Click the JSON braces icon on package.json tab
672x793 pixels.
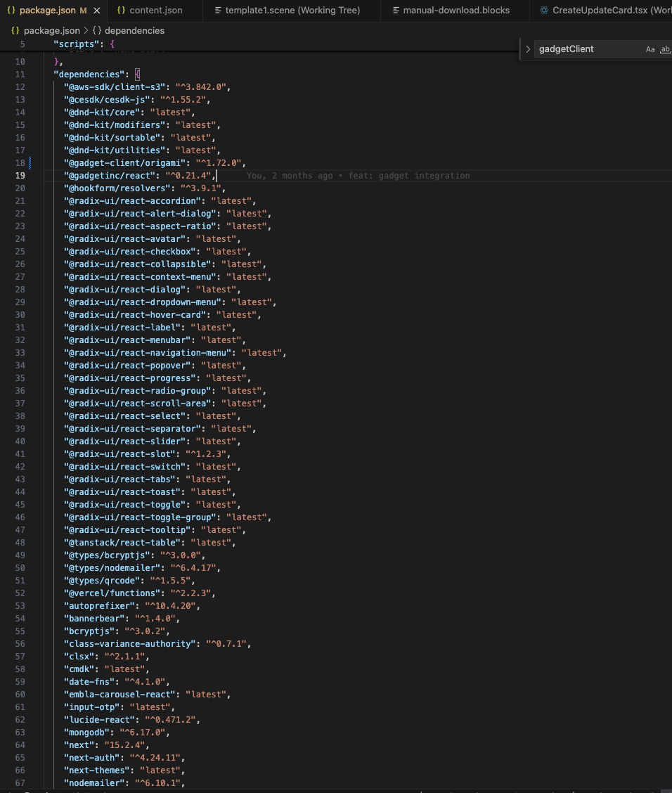click(11, 10)
